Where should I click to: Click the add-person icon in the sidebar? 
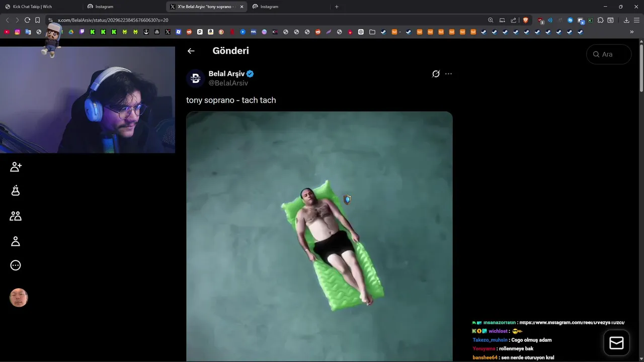coord(16,167)
